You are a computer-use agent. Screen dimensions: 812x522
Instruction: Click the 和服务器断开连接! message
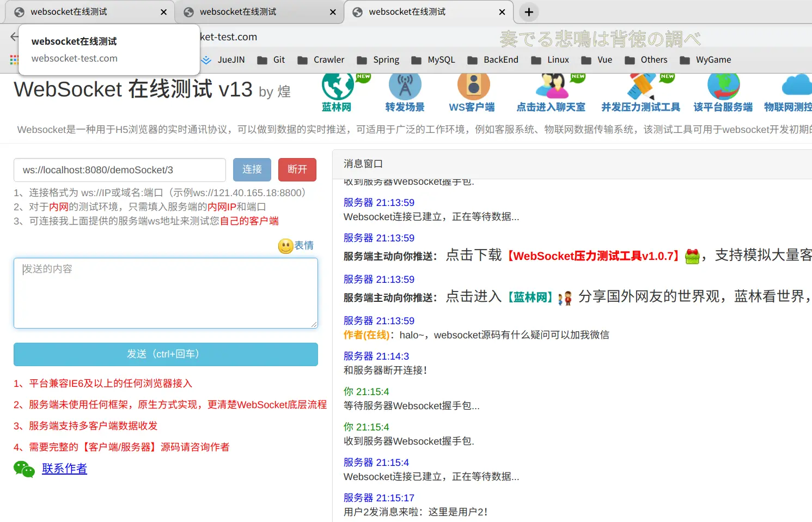(386, 371)
